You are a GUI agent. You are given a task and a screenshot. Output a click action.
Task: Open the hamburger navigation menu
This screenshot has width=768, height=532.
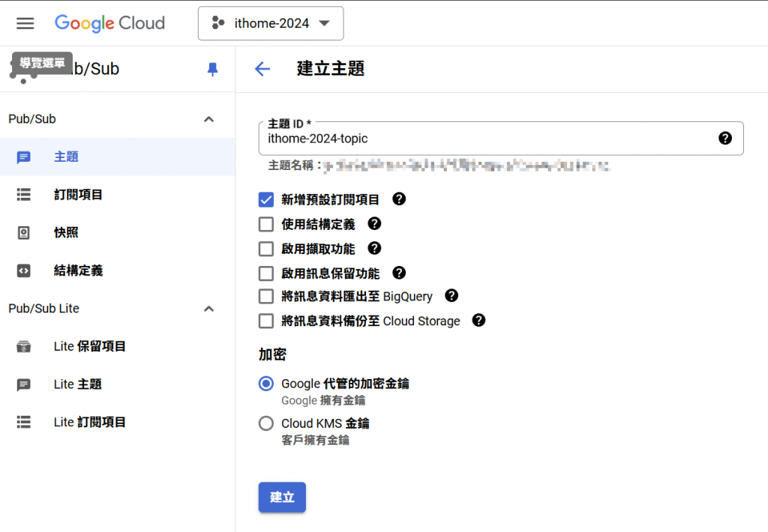pyautogui.click(x=25, y=23)
